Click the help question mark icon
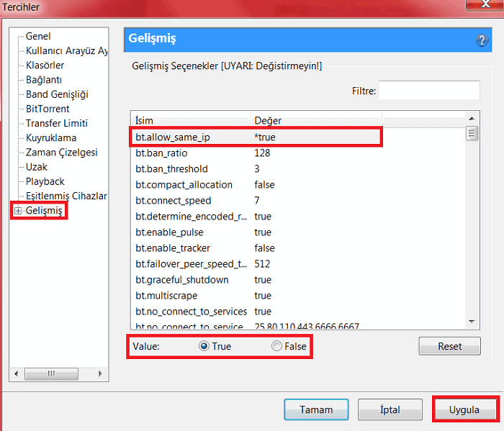The image size is (504, 431). coord(482,40)
